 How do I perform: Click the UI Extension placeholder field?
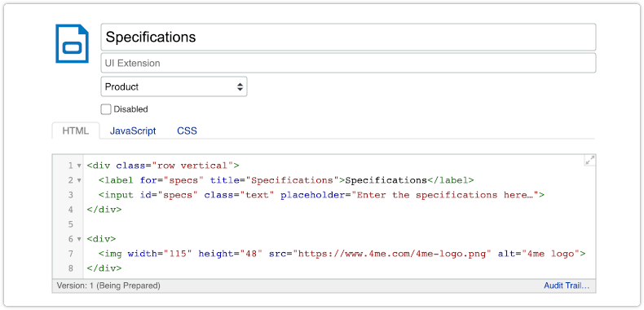click(x=348, y=63)
